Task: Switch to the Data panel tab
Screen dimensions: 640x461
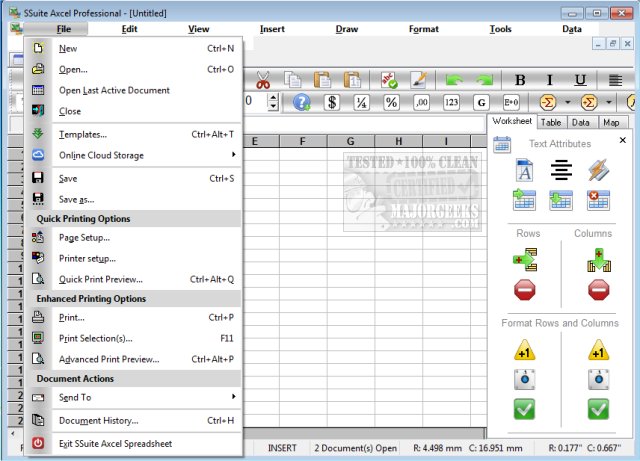Action: (x=580, y=122)
